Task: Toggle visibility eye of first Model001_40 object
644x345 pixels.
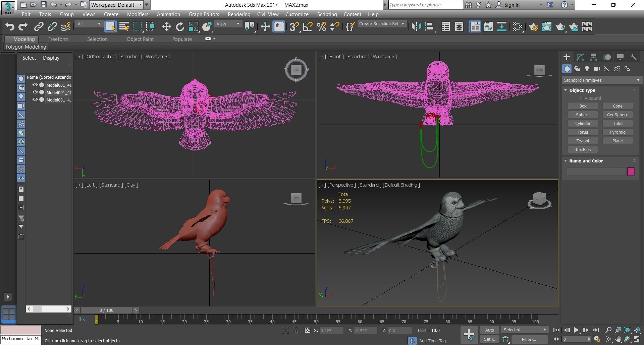Action: 35,85
